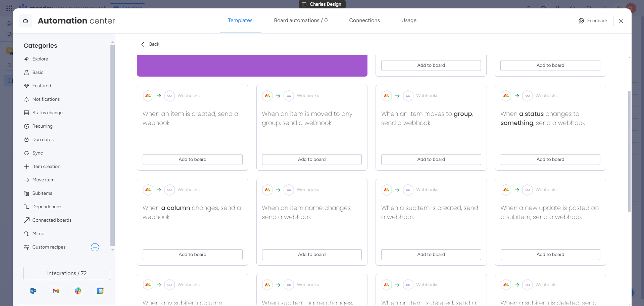The height and width of the screenshot is (306, 644).
Task: Open the apps grid menu behind dialog
Action: tap(9, 8)
